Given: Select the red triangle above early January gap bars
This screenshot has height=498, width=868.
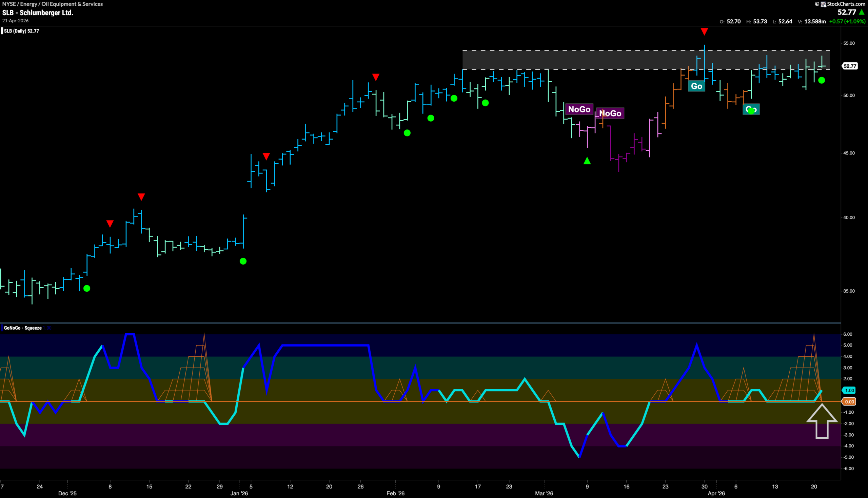Looking at the screenshot, I should click(x=266, y=157).
